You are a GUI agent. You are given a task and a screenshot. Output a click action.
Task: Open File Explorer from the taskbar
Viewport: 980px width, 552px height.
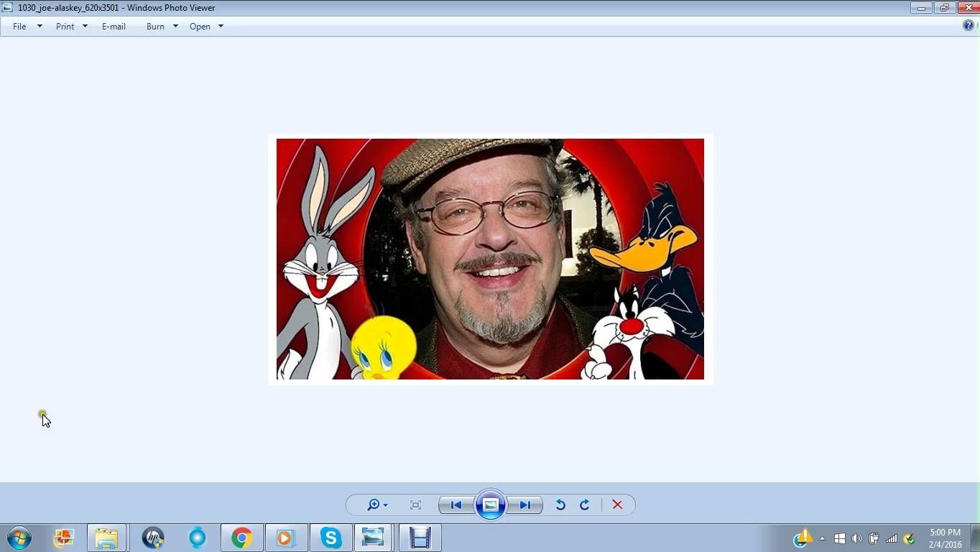tap(106, 538)
